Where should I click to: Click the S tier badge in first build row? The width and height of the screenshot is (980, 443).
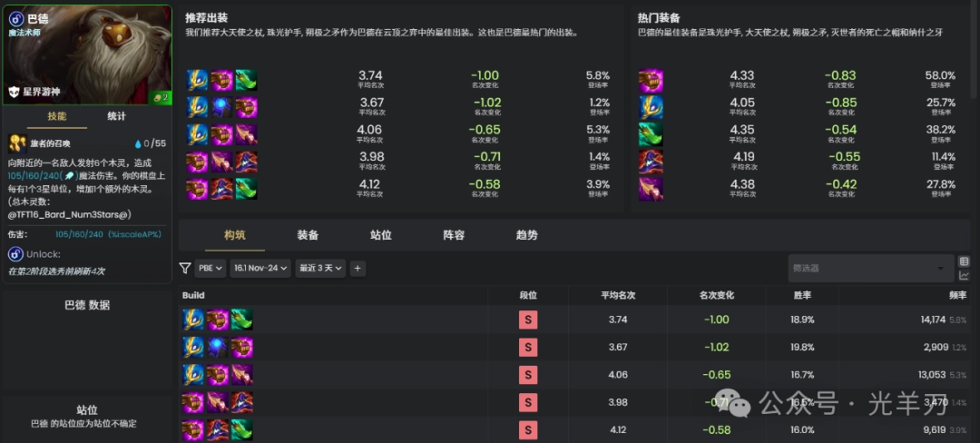528,320
